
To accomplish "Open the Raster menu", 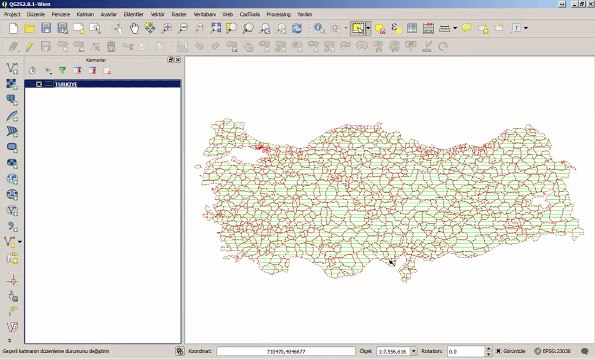I will (x=179, y=14).
